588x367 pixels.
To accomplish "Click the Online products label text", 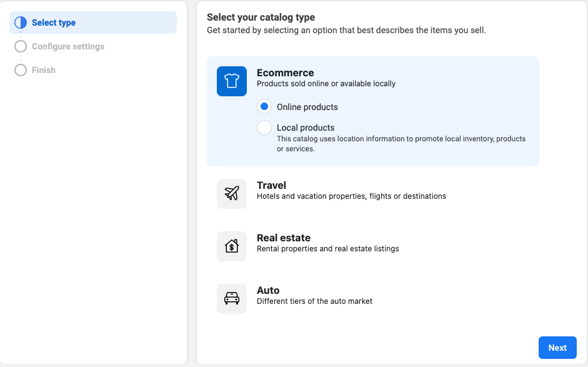I will tap(307, 107).
